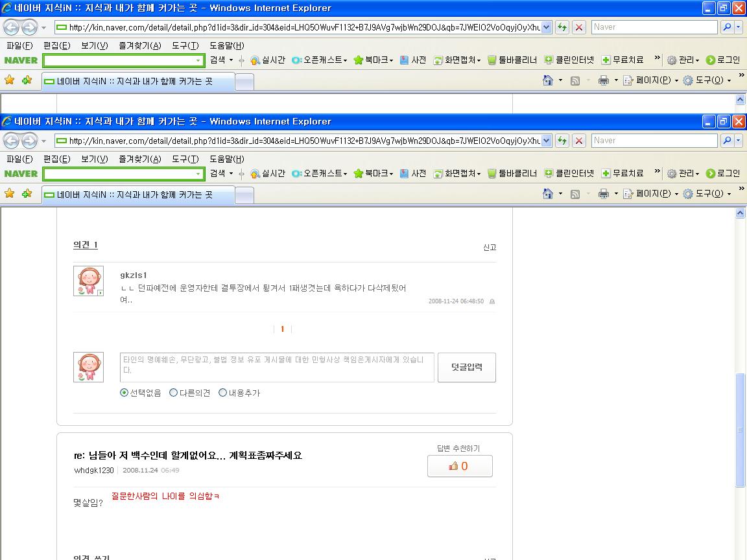The height and width of the screenshot is (560, 747).
Task: Open the 보기(V) menu in lower window
Action: [94, 159]
